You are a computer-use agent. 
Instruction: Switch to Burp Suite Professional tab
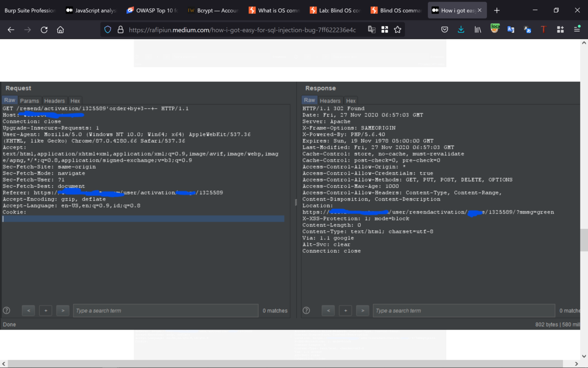coord(30,10)
